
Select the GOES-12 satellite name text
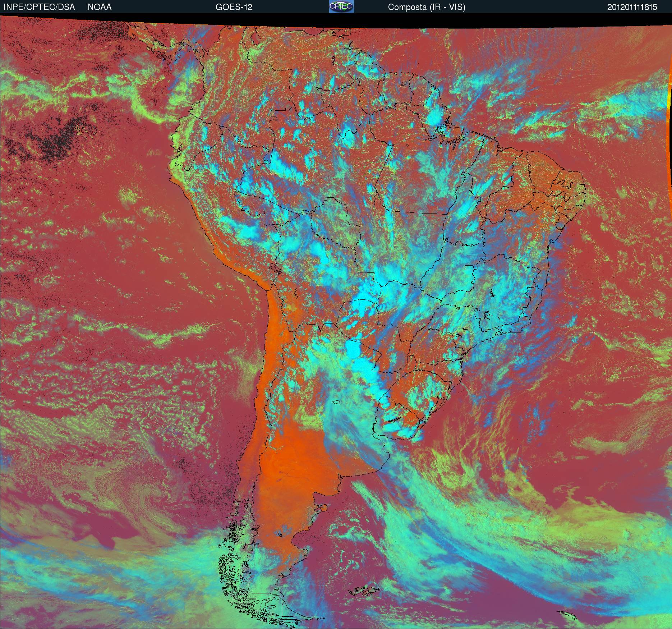pyautogui.click(x=234, y=7)
